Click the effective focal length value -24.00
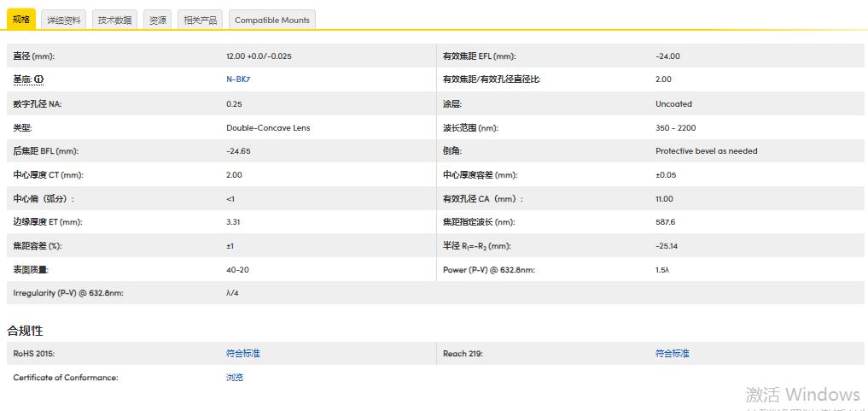 coord(667,56)
